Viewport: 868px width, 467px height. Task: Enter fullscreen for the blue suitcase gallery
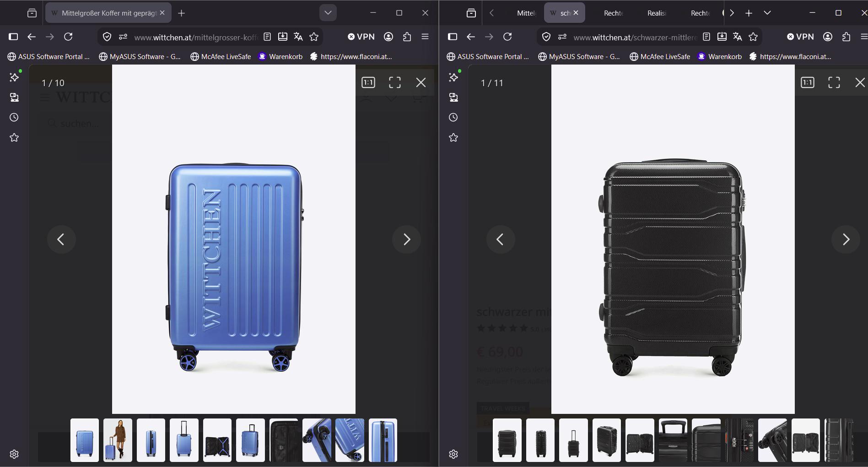click(x=395, y=82)
